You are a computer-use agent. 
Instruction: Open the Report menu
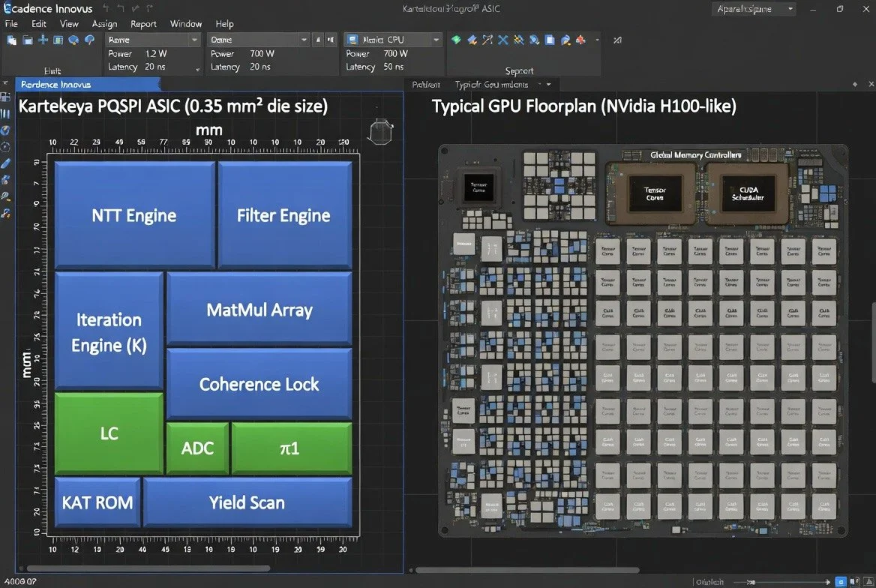coord(143,24)
